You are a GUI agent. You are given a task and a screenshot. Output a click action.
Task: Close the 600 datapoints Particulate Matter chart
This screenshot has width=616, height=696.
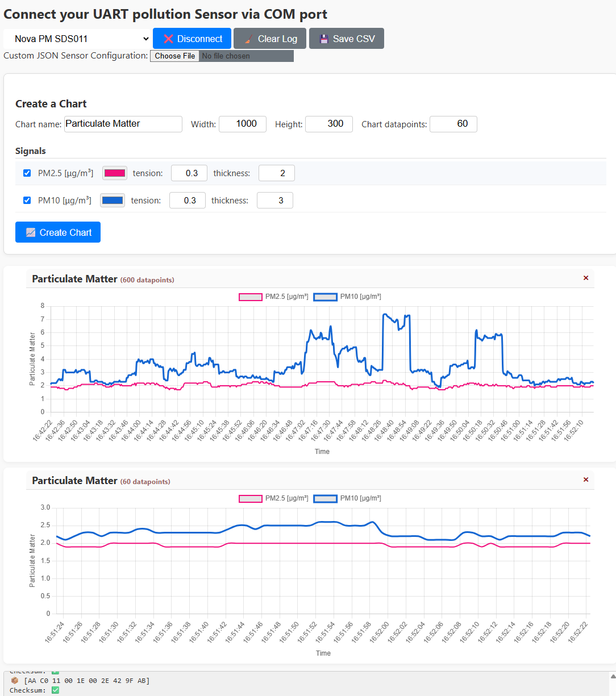[x=586, y=278]
